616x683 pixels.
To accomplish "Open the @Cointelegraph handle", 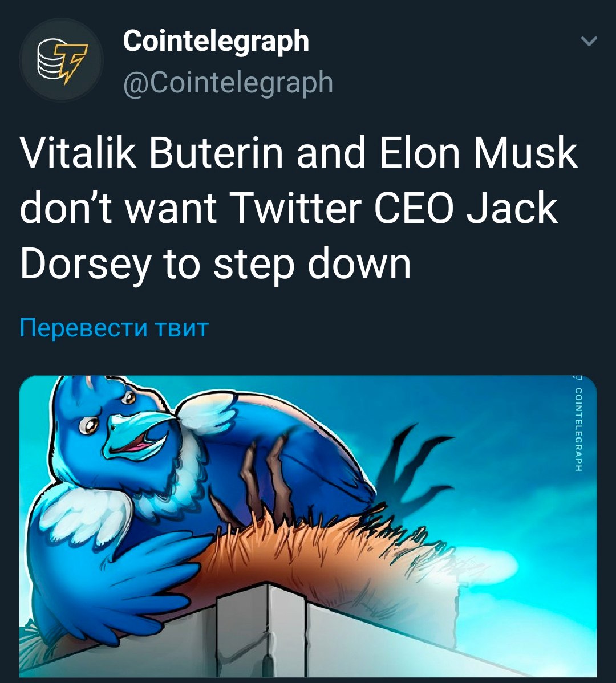I will click(x=228, y=82).
